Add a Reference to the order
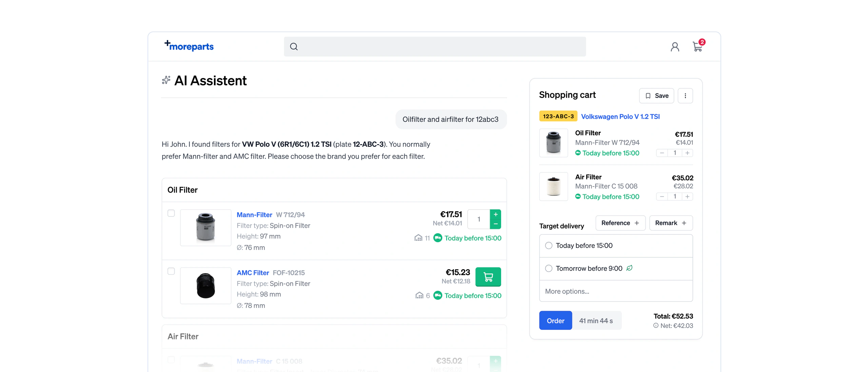The image size is (868, 372). 620,223
